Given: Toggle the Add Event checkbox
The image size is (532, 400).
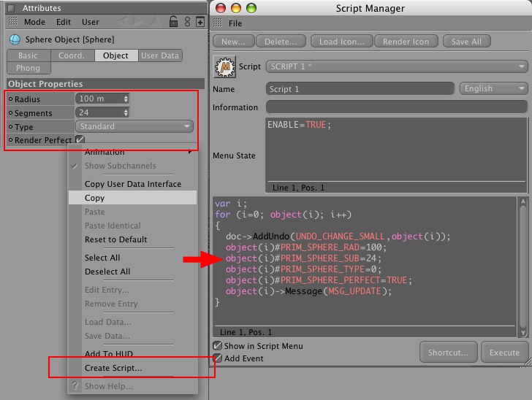Looking at the screenshot, I should (218, 358).
